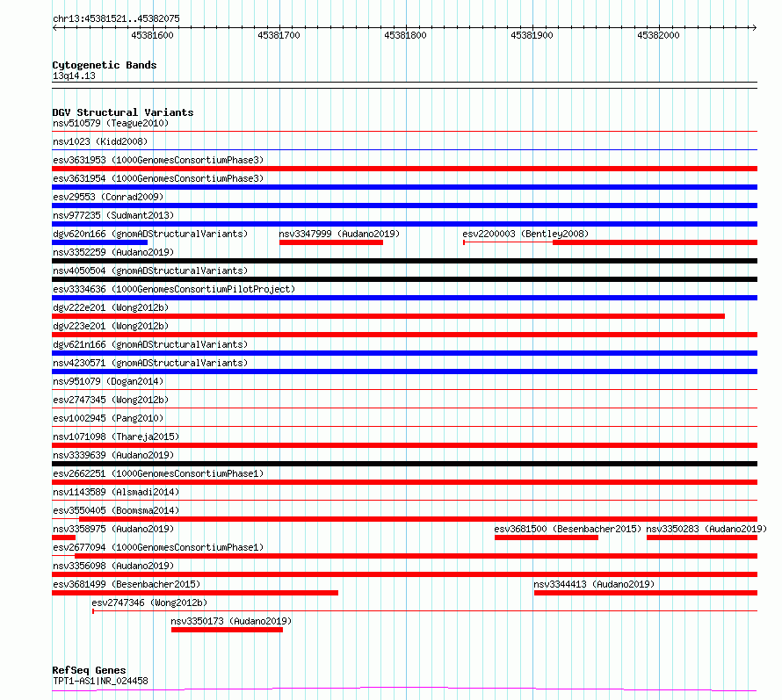Click the esv3681499 (Besenbacher2015) red bar
The height and width of the screenshot is (700, 782).
point(195,593)
